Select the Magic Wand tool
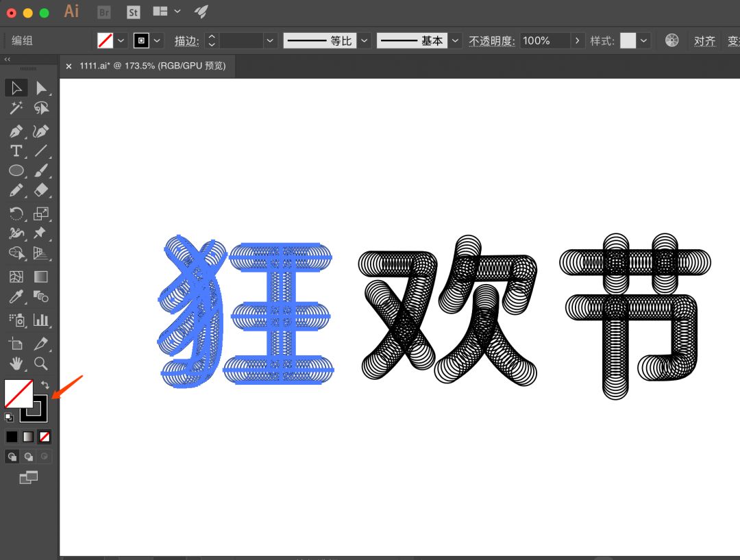 (16, 107)
